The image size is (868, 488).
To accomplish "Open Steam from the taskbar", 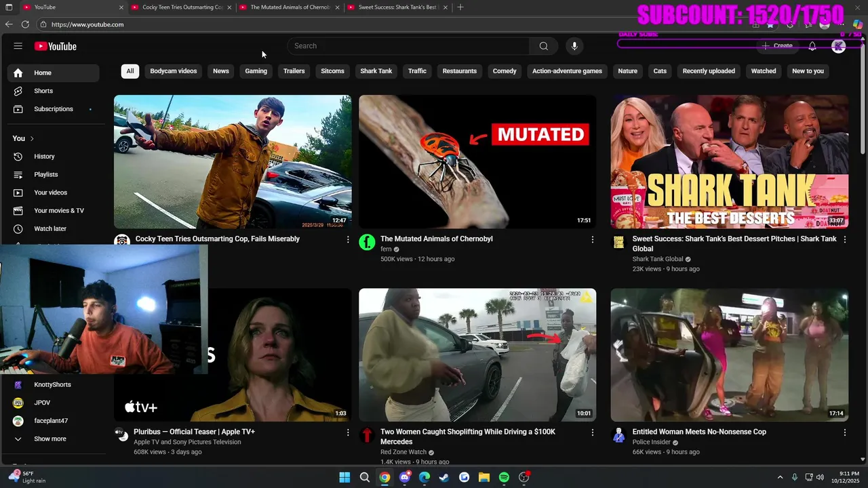I will (x=444, y=477).
